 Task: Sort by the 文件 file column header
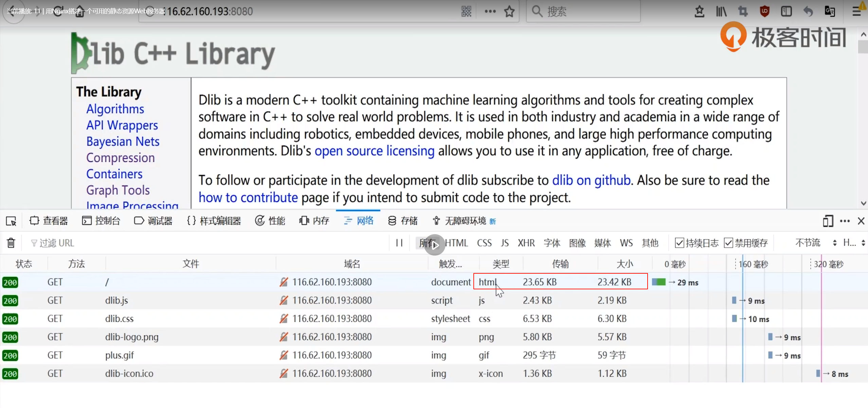coord(191,264)
